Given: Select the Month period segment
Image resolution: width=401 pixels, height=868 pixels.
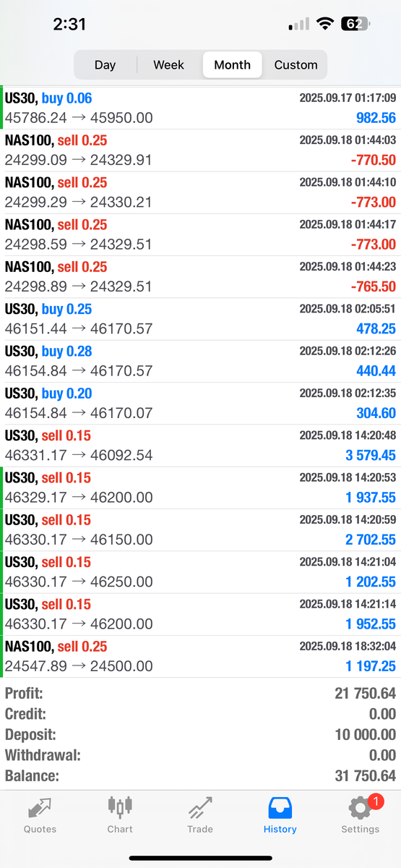Looking at the screenshot, I should (233, 64).
